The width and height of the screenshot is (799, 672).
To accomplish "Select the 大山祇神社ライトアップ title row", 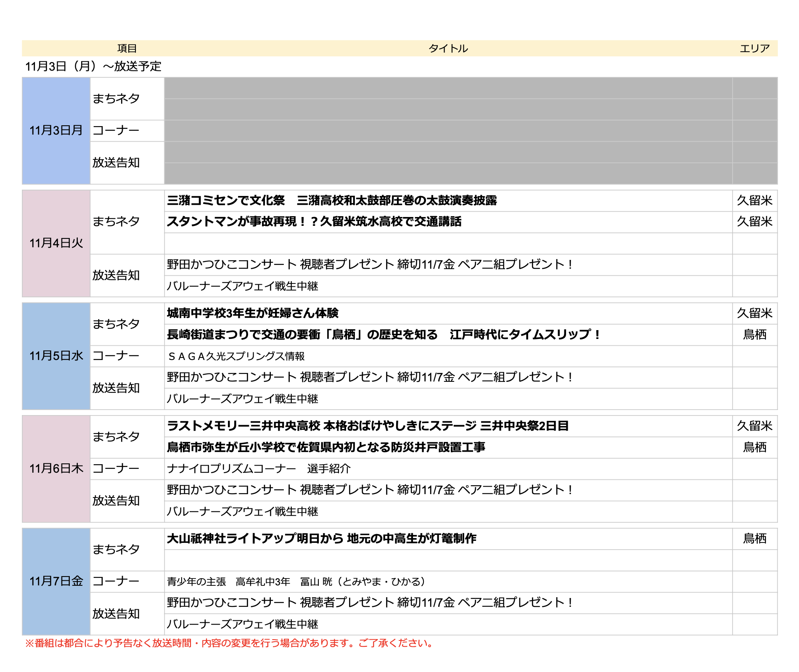I will click(321, 539).
